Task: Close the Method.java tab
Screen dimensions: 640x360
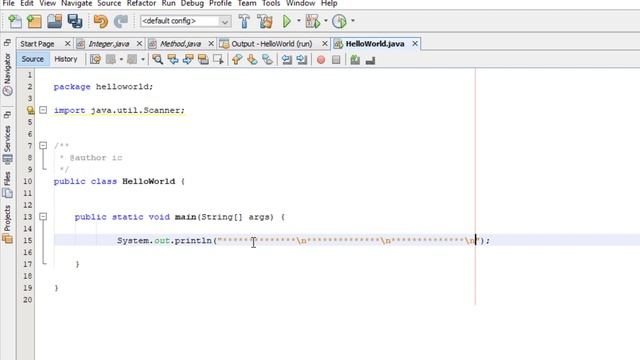Action: pos(211,43)
